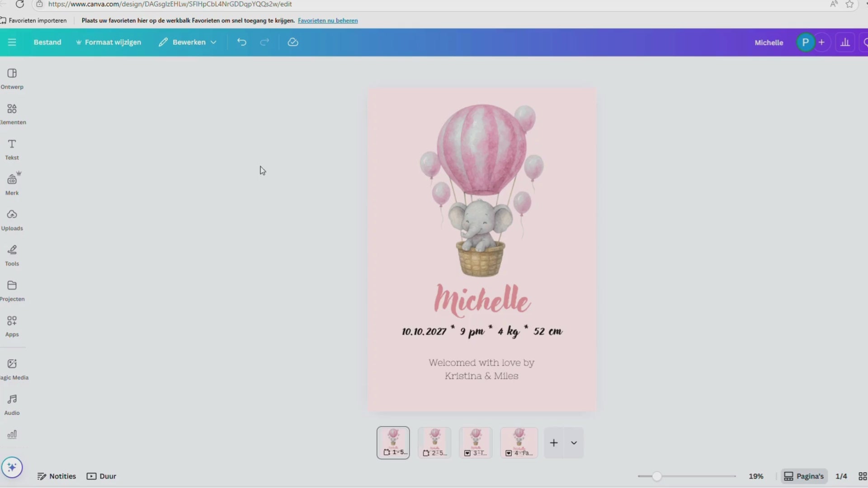
Task: Open the chart app below Audio
Action: [x=12, y=434]
